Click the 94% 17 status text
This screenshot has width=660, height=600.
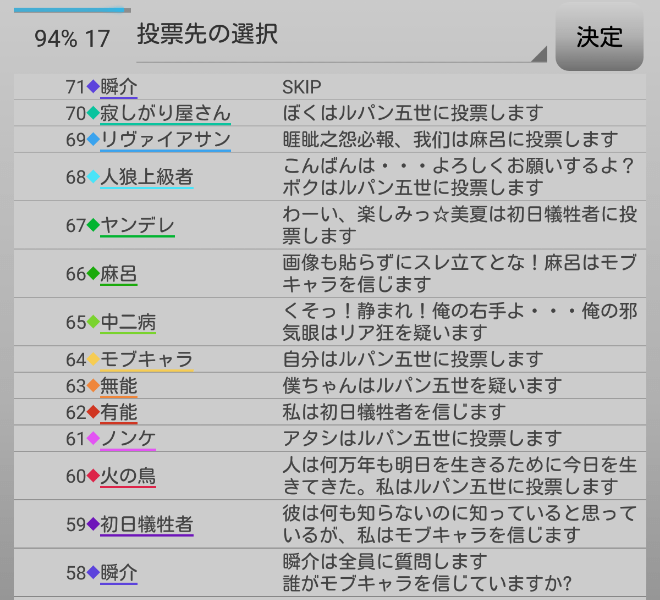point(72,39)
